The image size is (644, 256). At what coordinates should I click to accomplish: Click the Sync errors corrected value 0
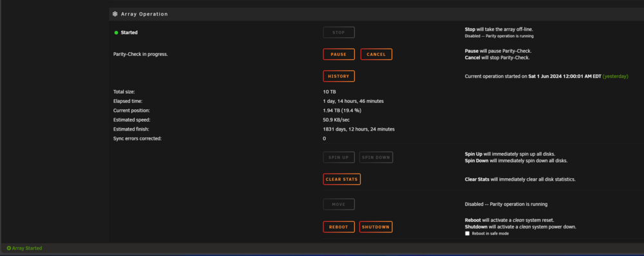pos(325,139)
